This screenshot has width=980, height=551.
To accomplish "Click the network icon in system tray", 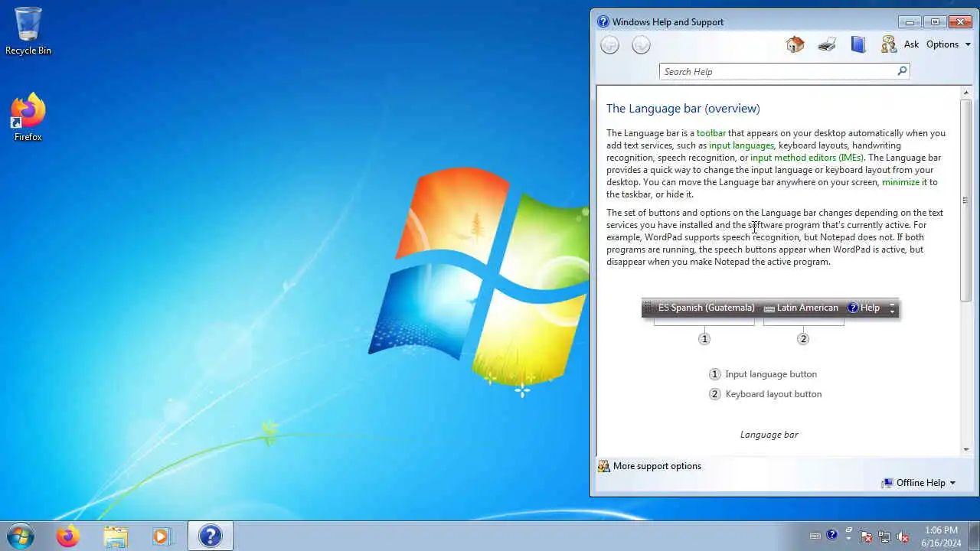I will (x=884, y=536).
